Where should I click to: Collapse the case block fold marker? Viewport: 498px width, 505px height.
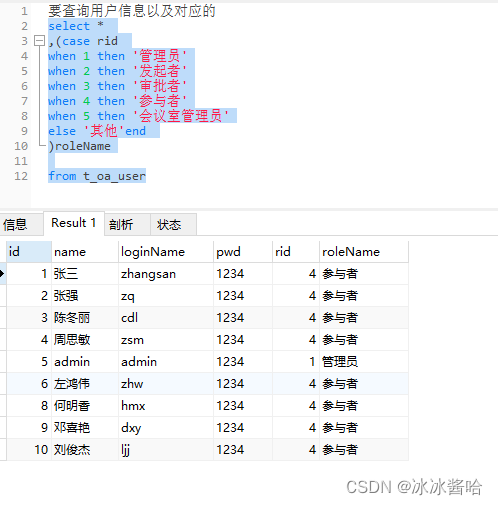[x=39, y=41]
